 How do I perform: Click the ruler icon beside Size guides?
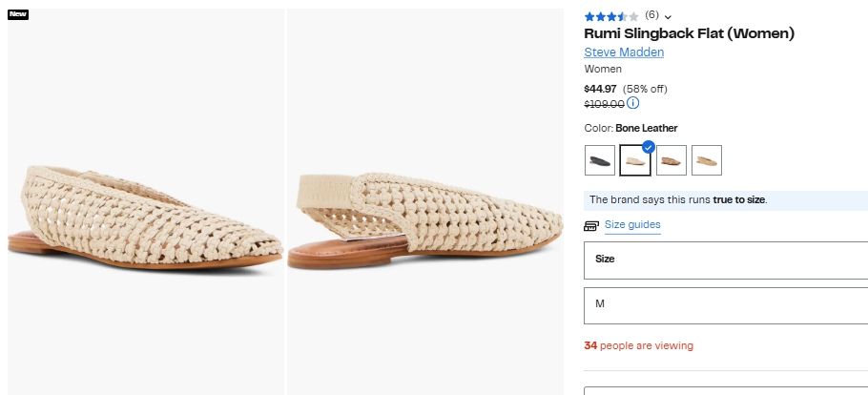[591, 226]
